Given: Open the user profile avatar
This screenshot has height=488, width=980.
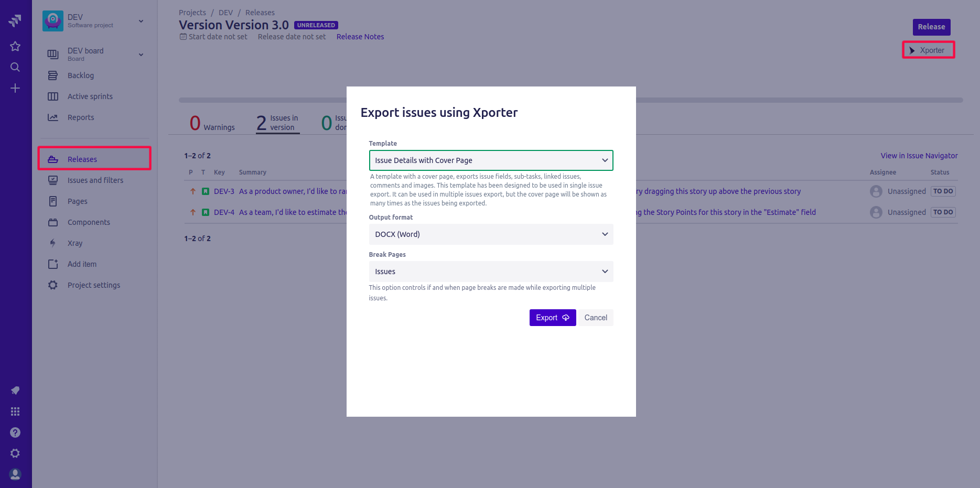Looking at the screenshot, I should point(15,474).
